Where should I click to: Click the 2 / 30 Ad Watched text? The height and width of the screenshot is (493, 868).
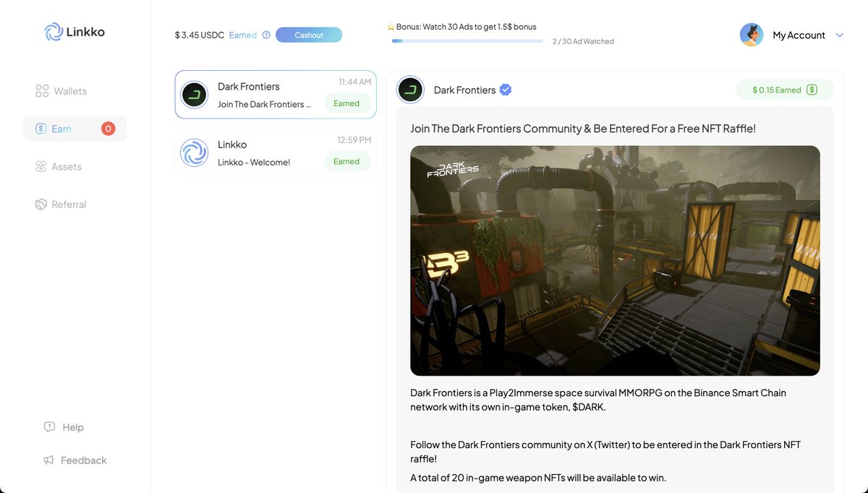click(583, 41)
